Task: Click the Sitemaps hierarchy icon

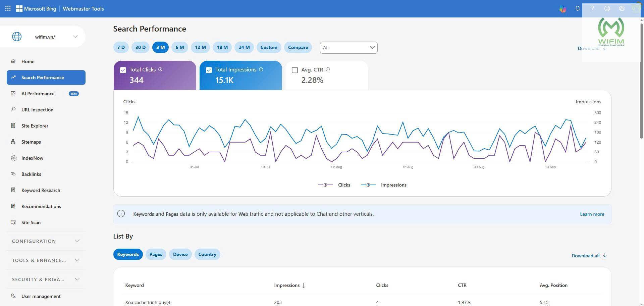Action: click(x=13, y=142)
